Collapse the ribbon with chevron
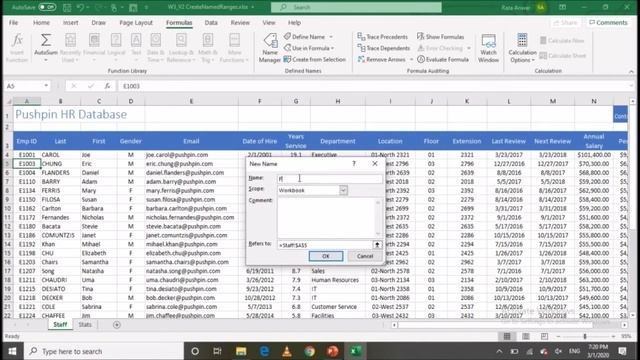Screen dimensions: 640x360 click(631, 71)
